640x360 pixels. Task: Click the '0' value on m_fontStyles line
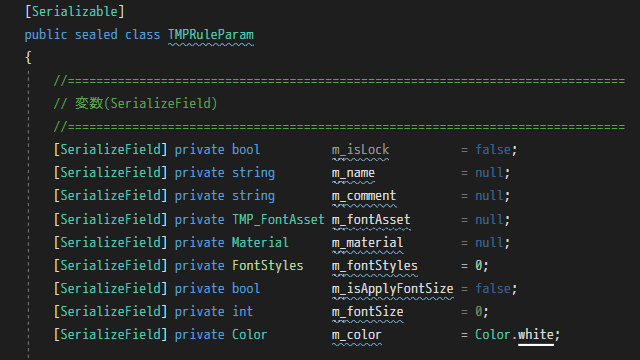[479, 266]
